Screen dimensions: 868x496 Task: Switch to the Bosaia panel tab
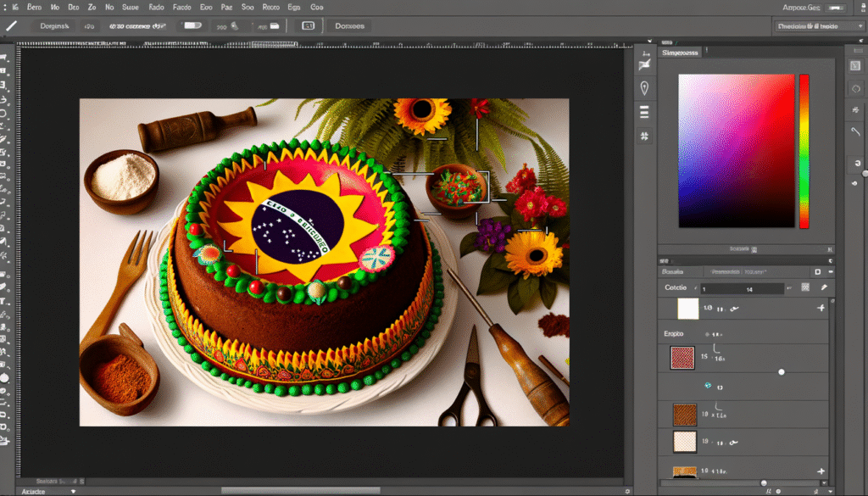tap(672, 272)
